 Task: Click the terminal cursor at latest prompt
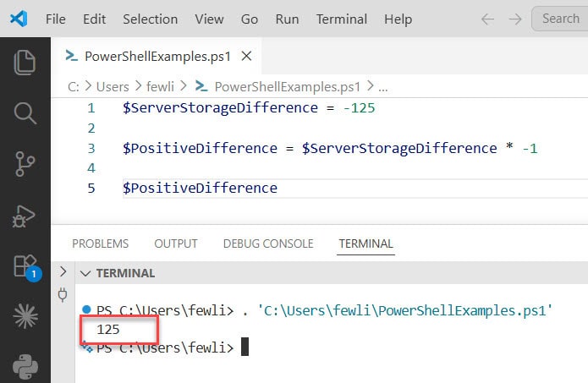[245, 347]
